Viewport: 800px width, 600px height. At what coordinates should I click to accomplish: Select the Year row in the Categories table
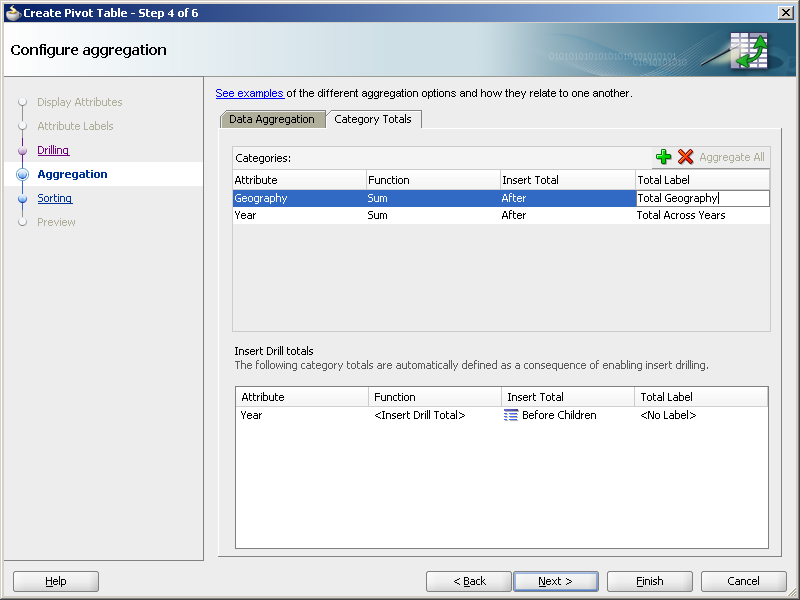[300, 215]
